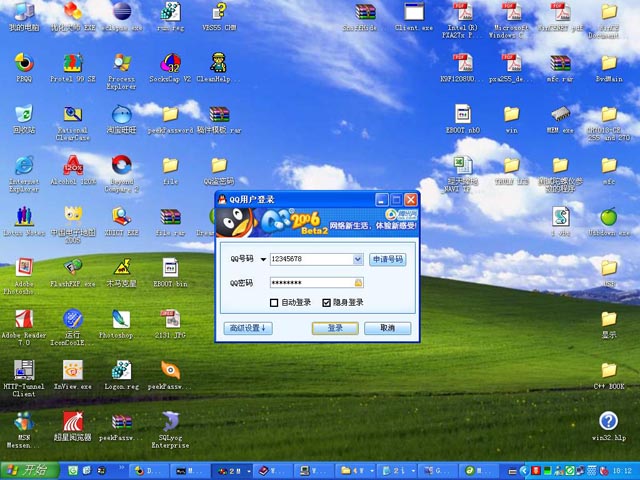
Task: Minimize the QQ user login window
Action: point(382,200)
